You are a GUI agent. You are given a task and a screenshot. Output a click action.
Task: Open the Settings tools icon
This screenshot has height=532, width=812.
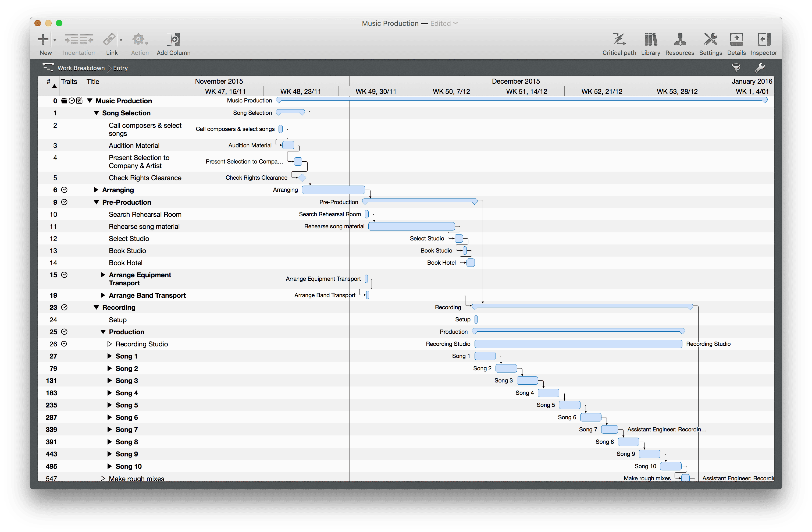pyautogui.click(x=710, y=40)
